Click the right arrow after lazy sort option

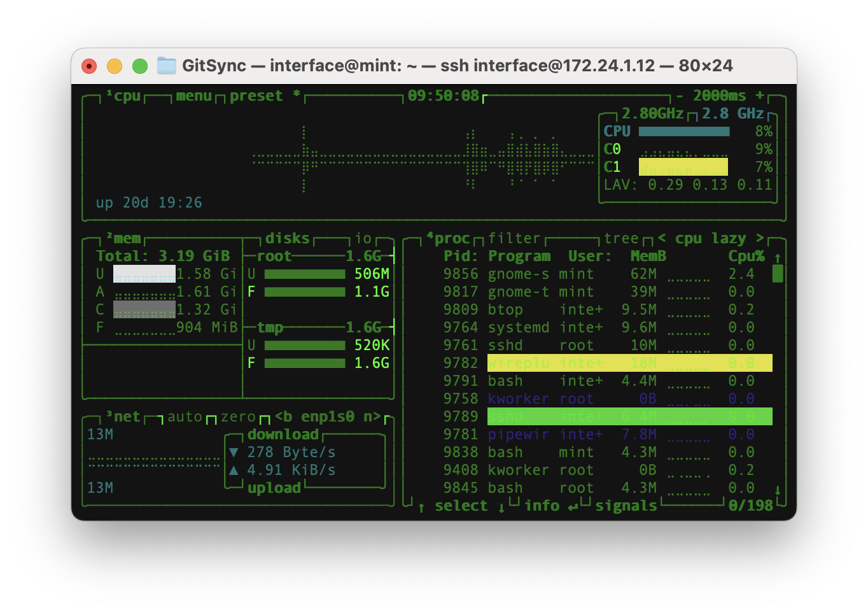coord(760,239)
